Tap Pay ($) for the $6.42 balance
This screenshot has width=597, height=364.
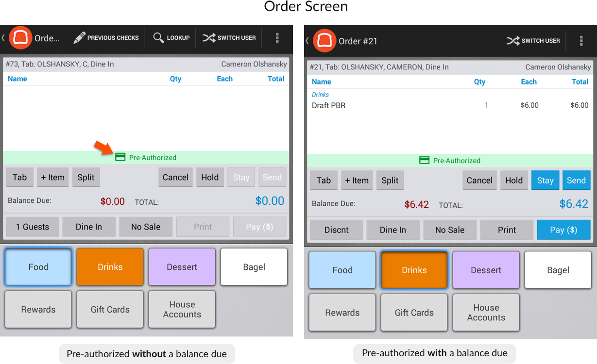(x=563, y=229)
